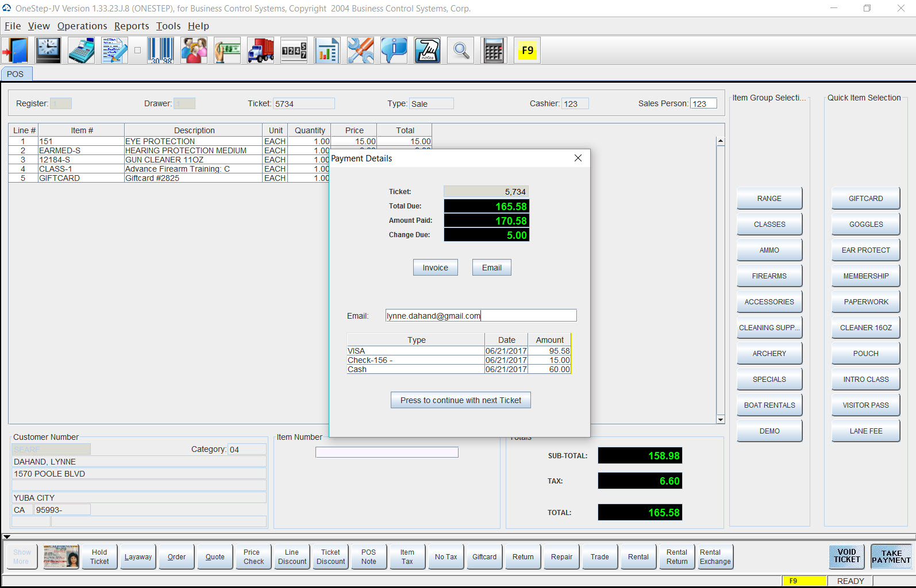Open the Operations menu
Image resolution: width=916 pixels, height=588 pixels.
[x=82, y=26]
